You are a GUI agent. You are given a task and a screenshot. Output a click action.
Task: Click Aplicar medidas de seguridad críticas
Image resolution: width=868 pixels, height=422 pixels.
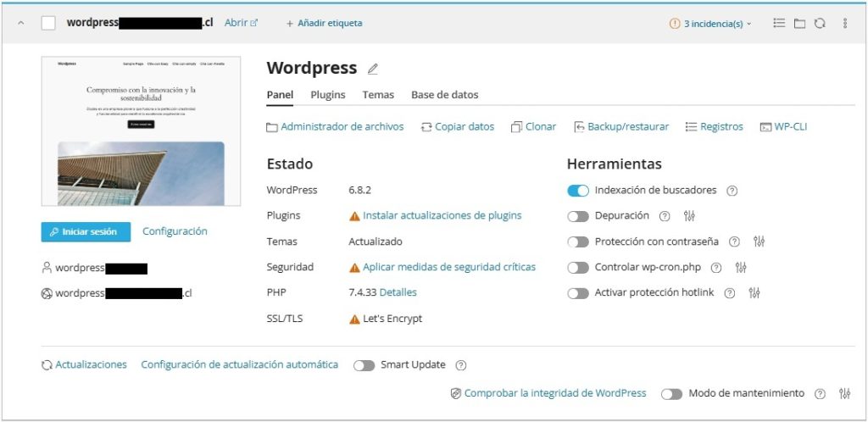click(x=449, y=267)
